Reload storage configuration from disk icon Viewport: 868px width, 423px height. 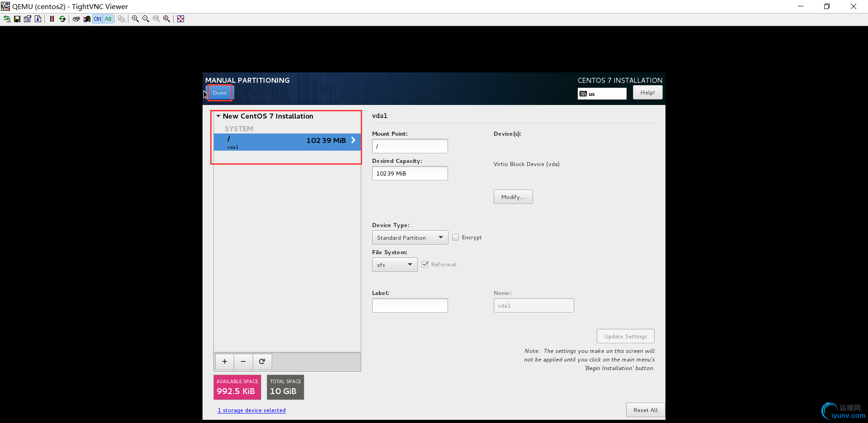(262, 361)
